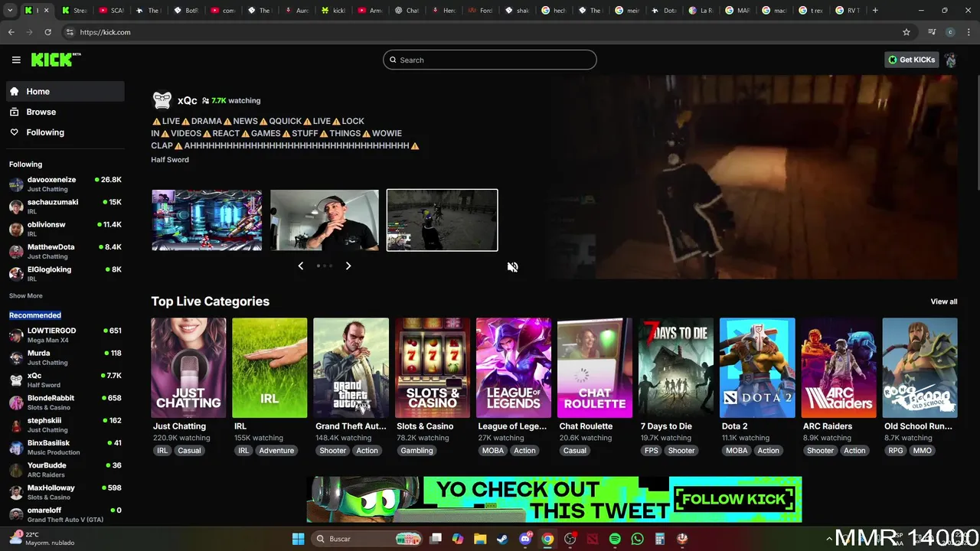Viewport: 980px width, 551px height.
Task: Go to previous featured stream arrow
Action: [x=300, y=266]
